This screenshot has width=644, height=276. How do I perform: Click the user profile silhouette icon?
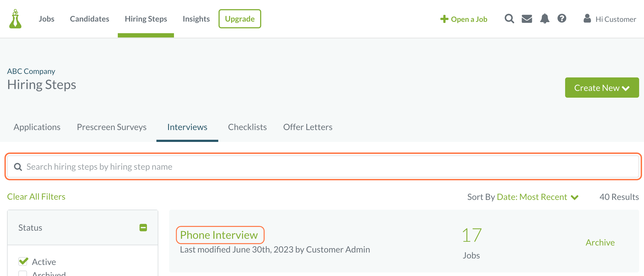[x=587, y=19]
